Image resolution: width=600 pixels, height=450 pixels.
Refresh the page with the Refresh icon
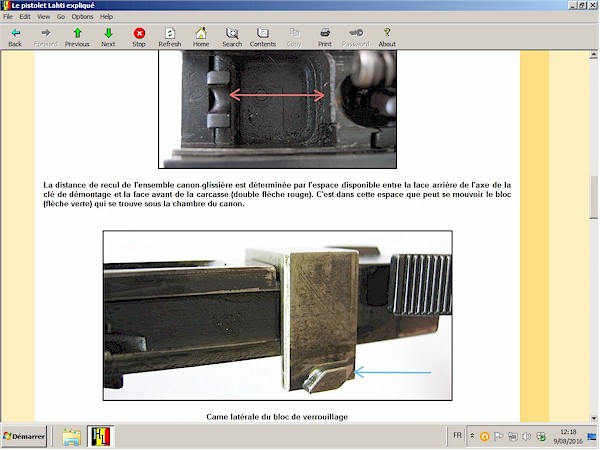[x=170, y=33]
